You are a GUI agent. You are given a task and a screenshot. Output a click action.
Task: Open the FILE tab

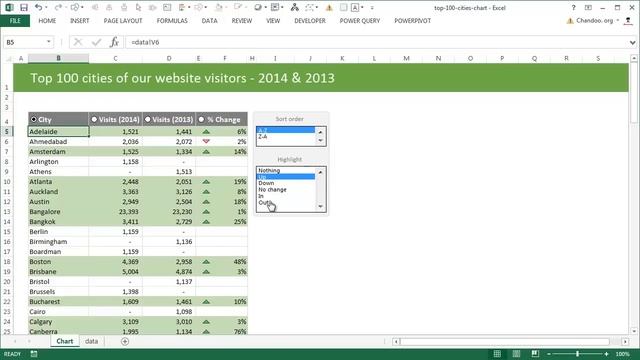tap(15, 21)
